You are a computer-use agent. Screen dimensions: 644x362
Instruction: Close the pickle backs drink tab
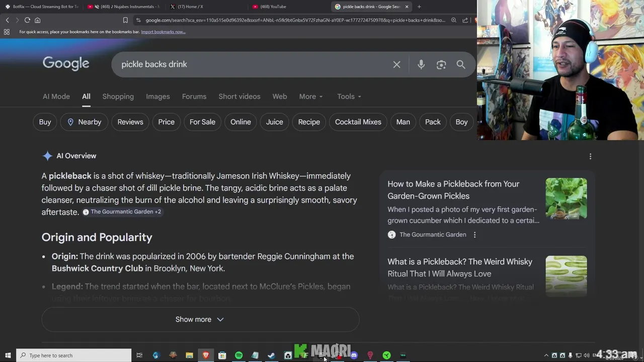click(x=407, y=7)
